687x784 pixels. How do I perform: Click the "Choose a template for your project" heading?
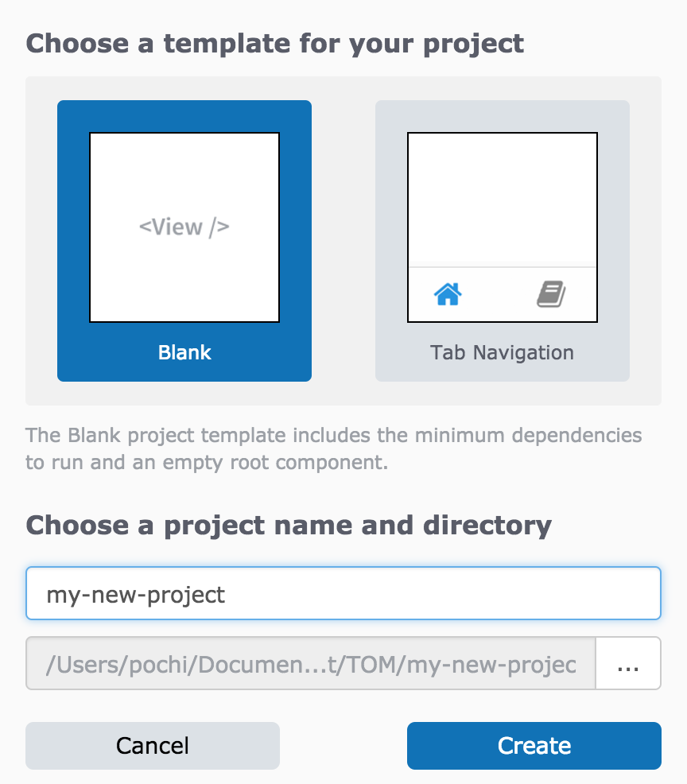[x=275, y=43]
